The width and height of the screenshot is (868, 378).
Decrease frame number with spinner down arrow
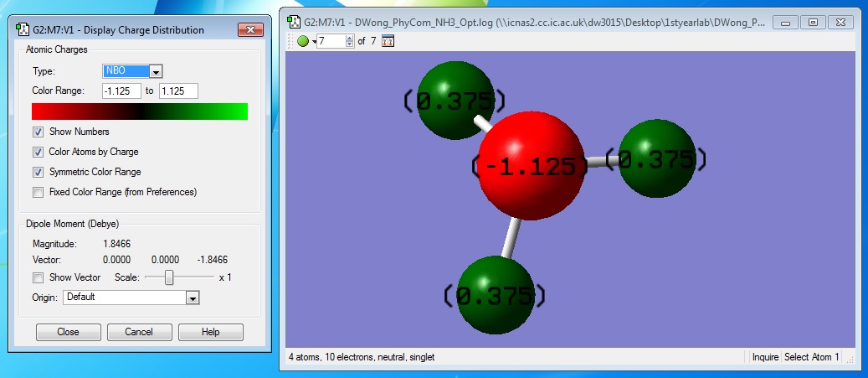[349, 44]
